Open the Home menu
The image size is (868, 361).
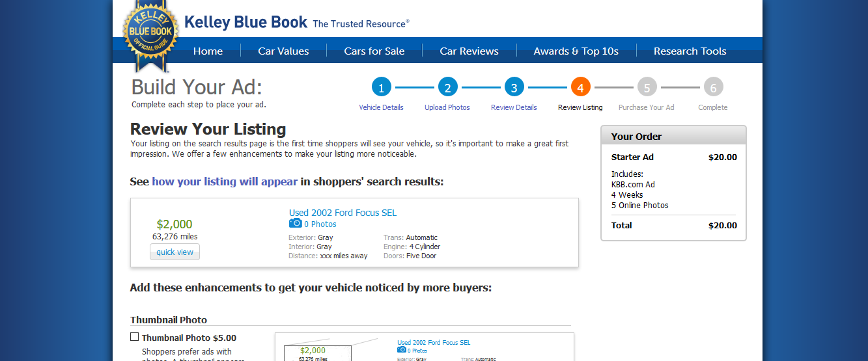(208, 51)
